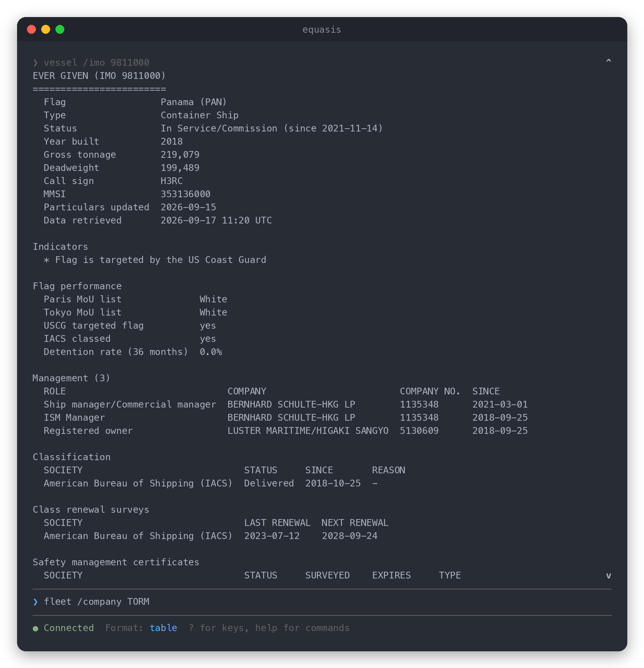Select LUSTER MARITIME/HIGAKI SANGYO registered owner
Viewport: 644px width, 668px height.
[308, 431]
